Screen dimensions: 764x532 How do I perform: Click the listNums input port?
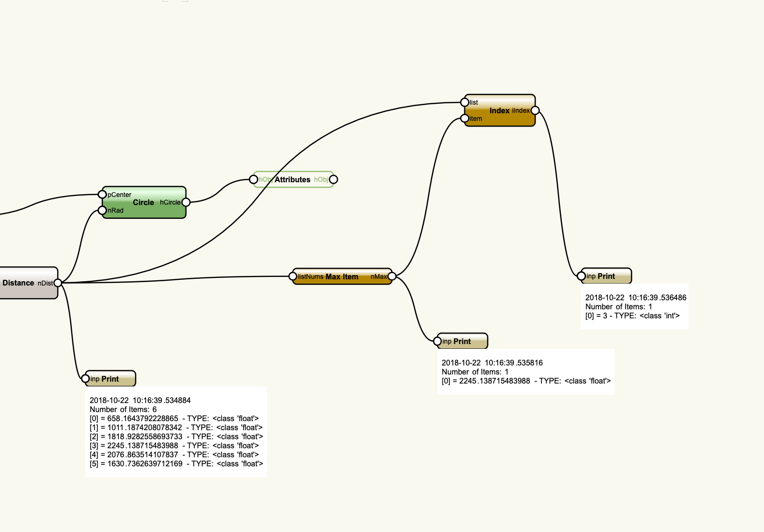(x=293, y=276)
